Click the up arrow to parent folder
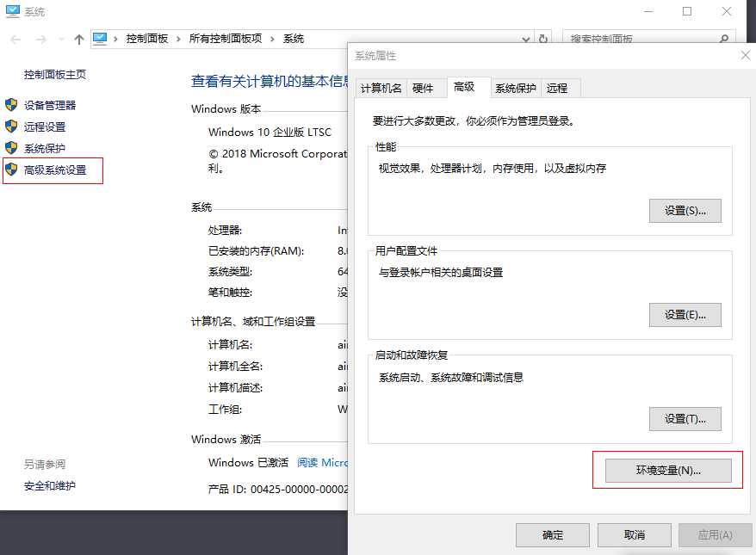 79,40
